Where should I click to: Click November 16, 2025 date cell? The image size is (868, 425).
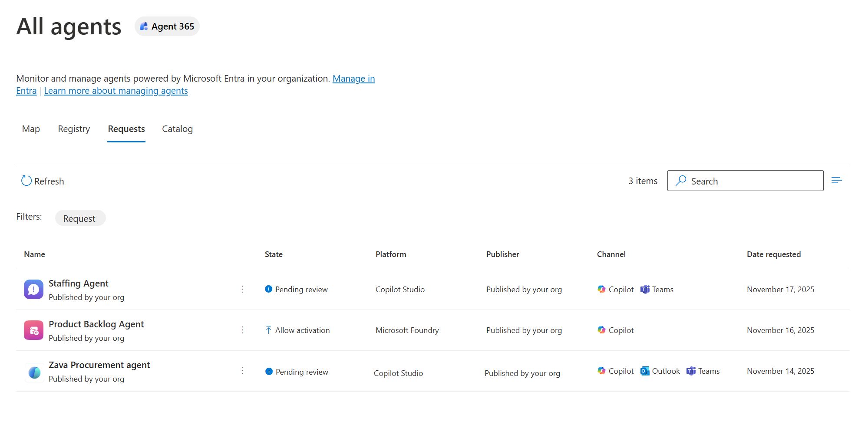(x=780, y=330)
